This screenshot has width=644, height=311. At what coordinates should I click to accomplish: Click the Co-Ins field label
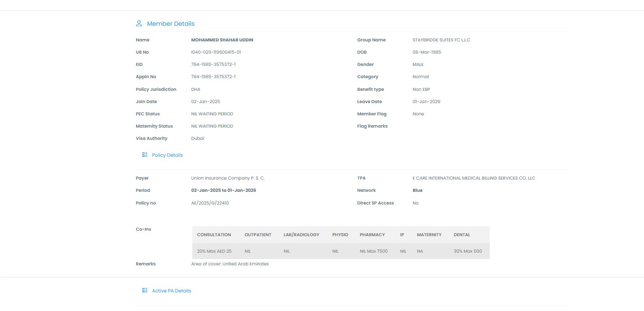point(143,229)
